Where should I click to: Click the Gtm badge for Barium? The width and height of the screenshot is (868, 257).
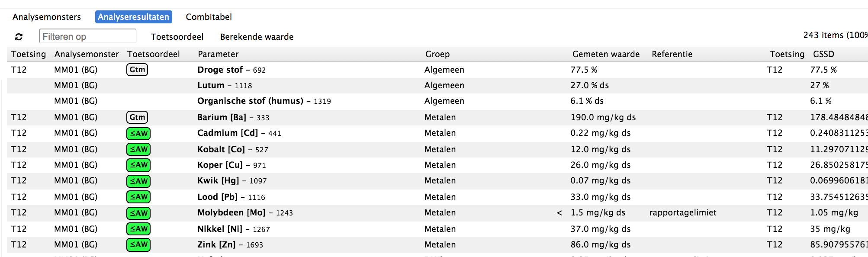137,117
